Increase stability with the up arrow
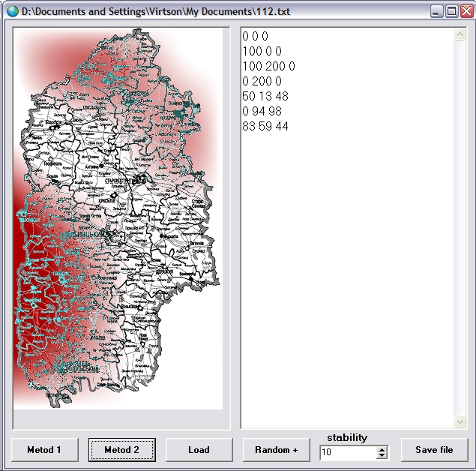 coord(382,449)
